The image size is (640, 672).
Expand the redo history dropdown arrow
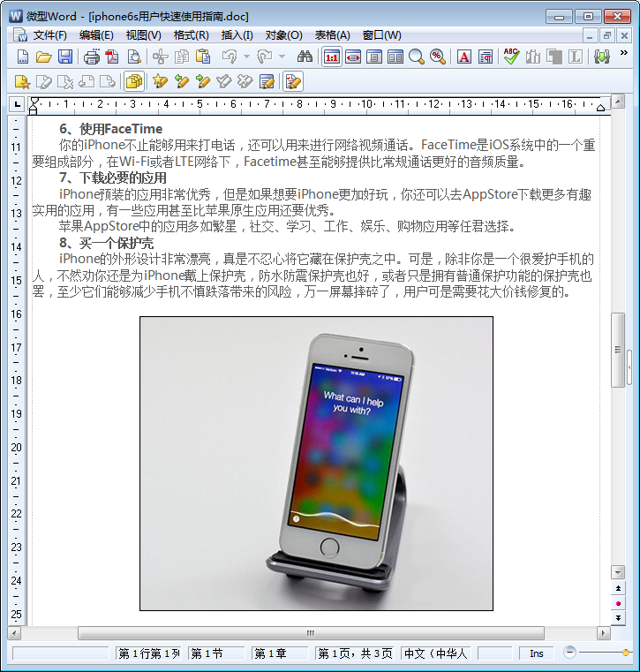282,57
